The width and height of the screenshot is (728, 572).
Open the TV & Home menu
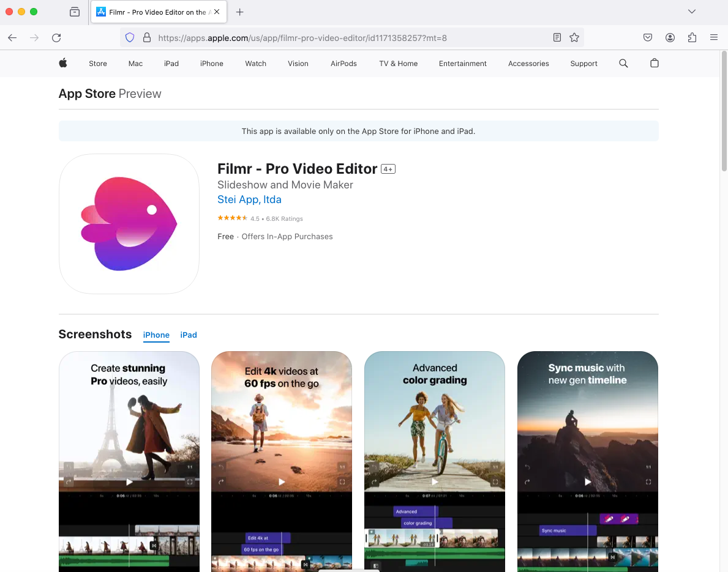(399, 64)
